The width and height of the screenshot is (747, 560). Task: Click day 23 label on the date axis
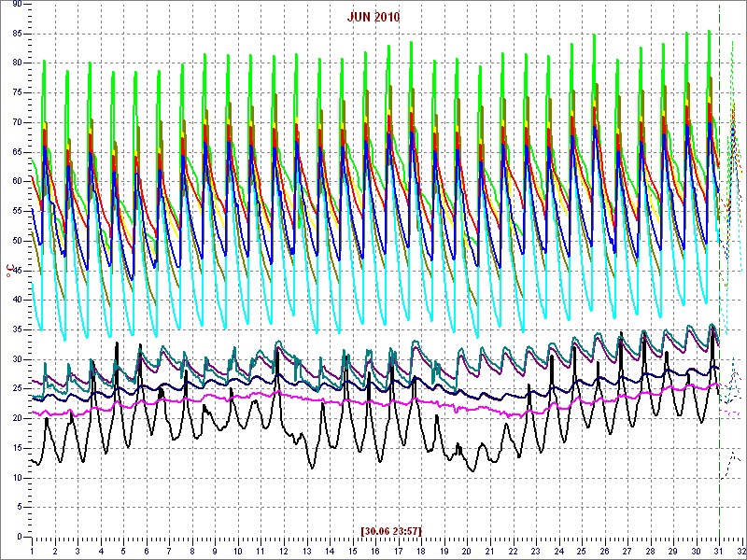[535, 551]
